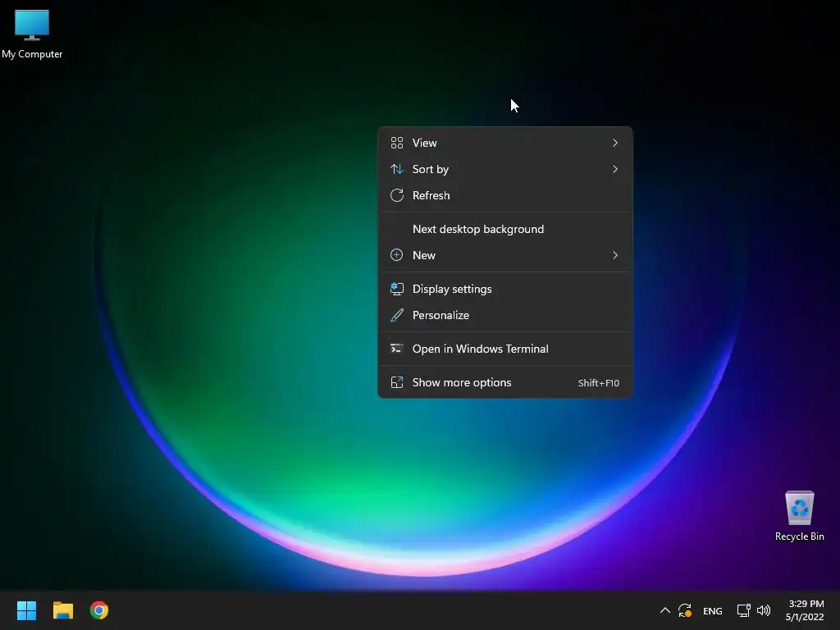The image size is (840, 630).
Task: Click the Refresh circular arrow icon
Action: tap(397, 195)
